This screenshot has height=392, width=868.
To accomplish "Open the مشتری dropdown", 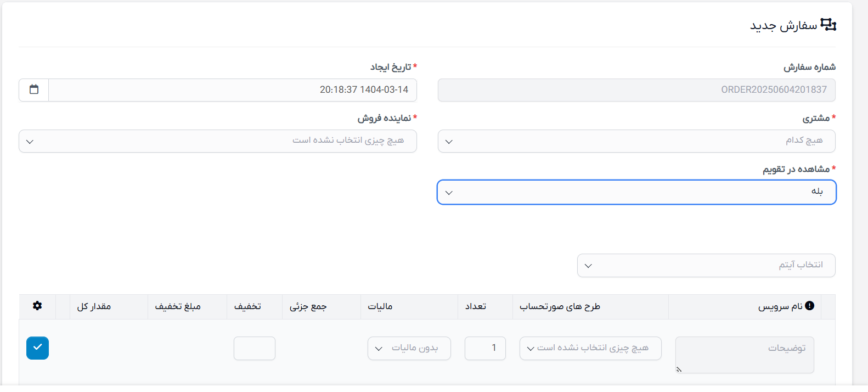I will 636,141.
